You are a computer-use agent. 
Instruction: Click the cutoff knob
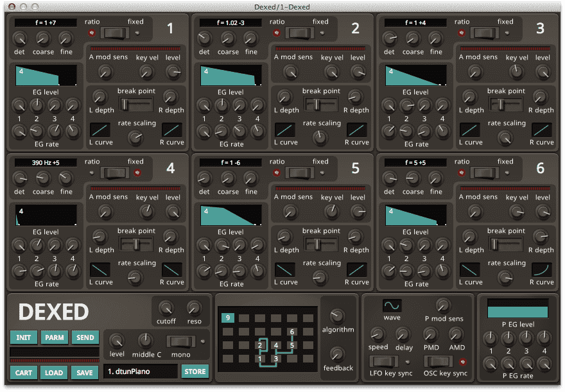[166, 308]
